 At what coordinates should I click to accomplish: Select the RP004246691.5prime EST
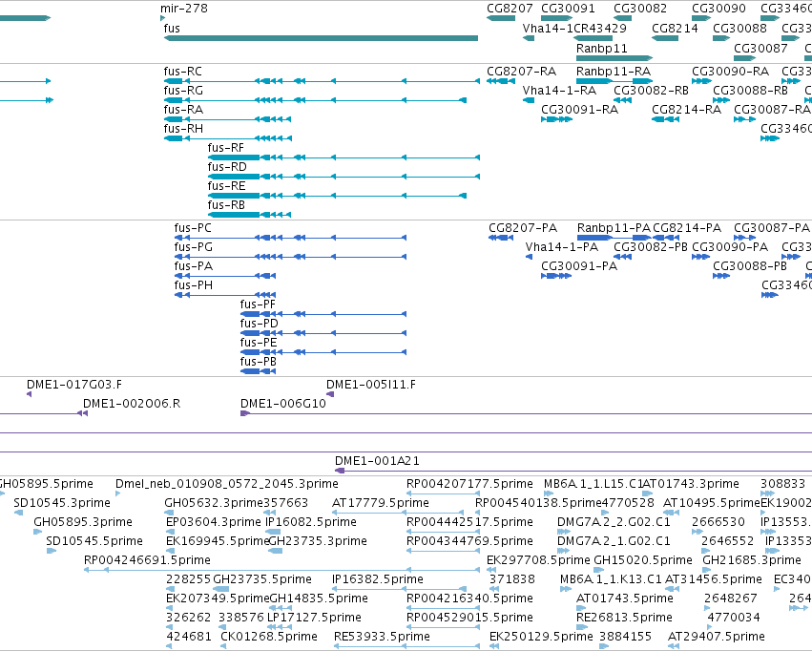[x=281, y=570]
